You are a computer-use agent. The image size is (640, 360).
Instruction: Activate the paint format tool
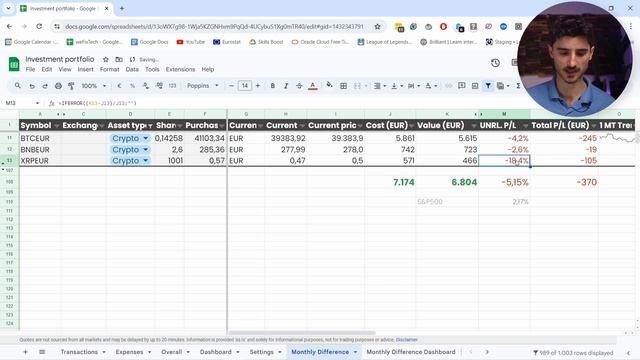(71, 86)
